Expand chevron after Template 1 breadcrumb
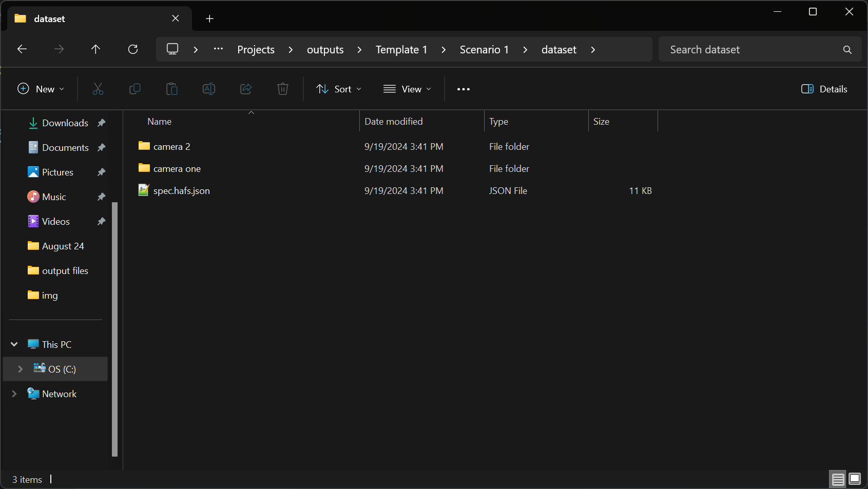The image size is (868, 489). [x=443, y=49]
